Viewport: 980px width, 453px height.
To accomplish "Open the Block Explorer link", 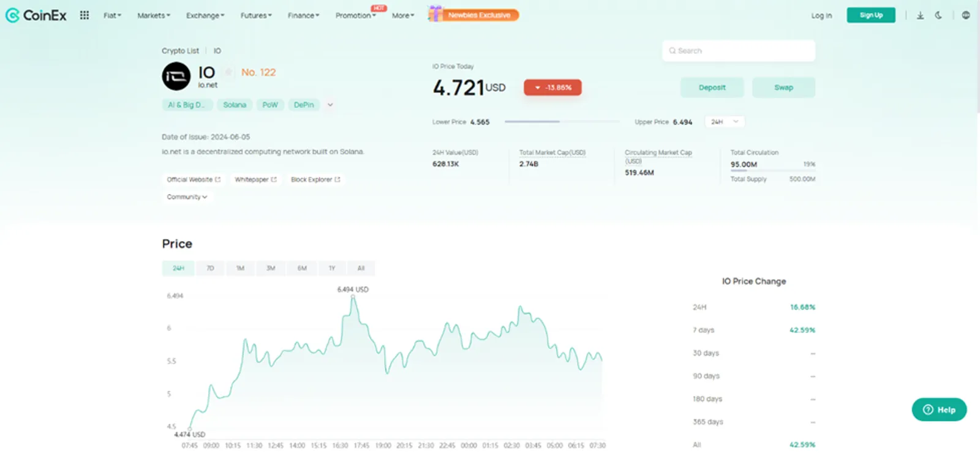I will pos(315,179).
